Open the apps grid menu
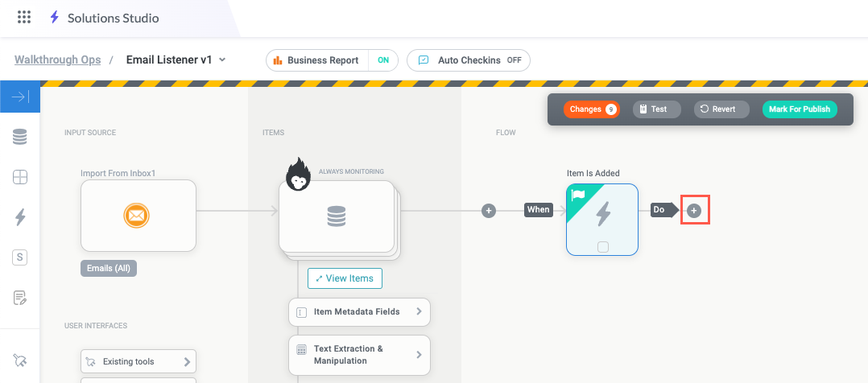 click(24, 17)
